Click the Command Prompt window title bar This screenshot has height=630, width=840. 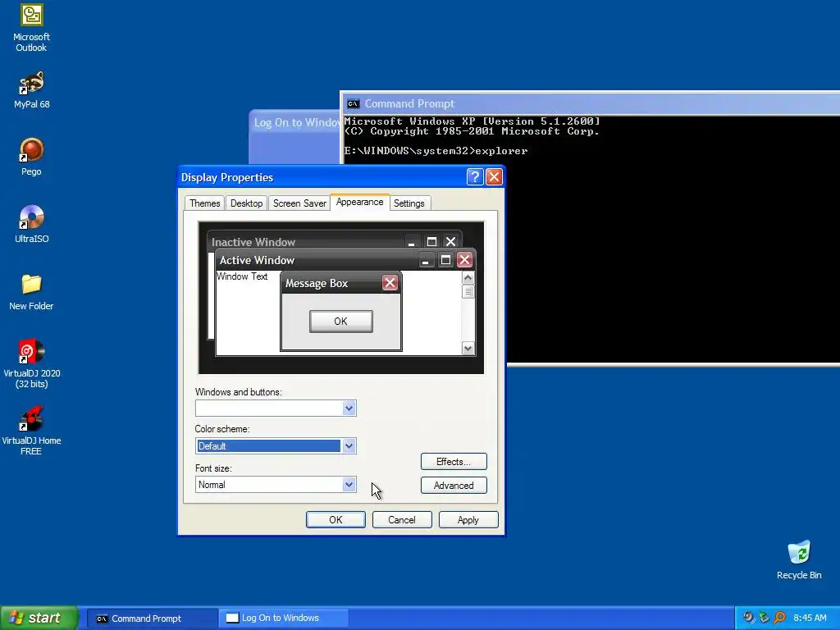click(591, 103)
